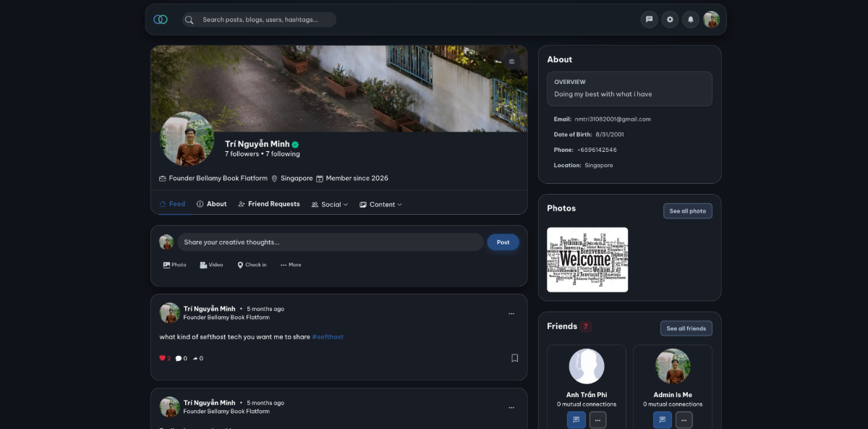The height and width of the screenshot is (429, 868).
Task: Open the header profile avatar menu
Action: coord(712,20)
